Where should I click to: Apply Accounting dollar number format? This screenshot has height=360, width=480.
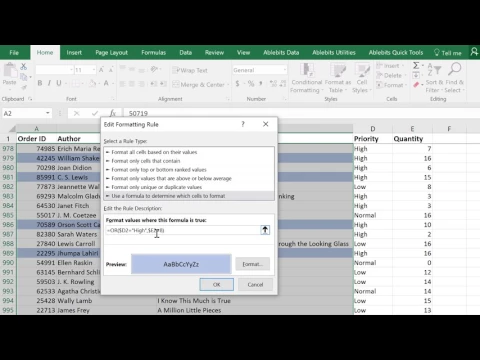coord(237,83)
